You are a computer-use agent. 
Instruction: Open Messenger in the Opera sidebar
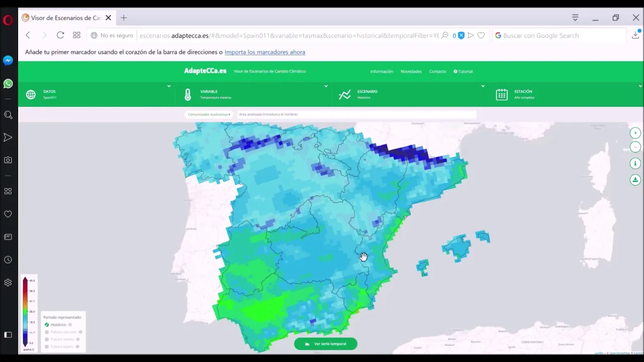[8, 60]
